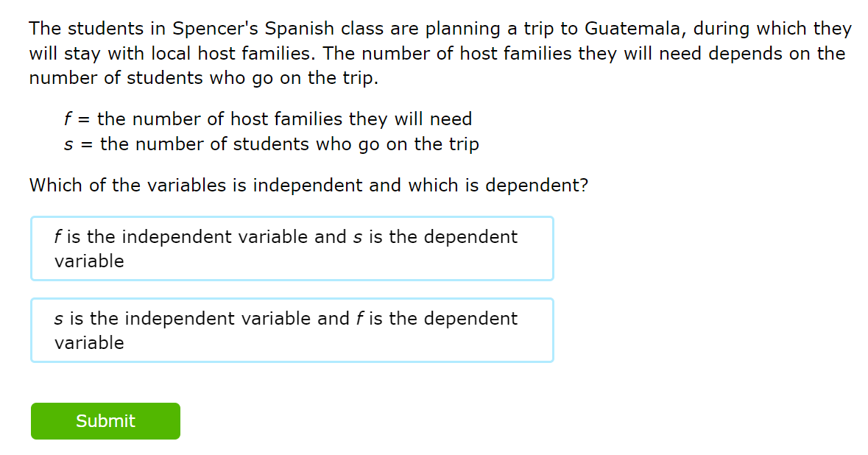
Task: Click the definition line starting with "f ="
Action: tap(268, 119)
